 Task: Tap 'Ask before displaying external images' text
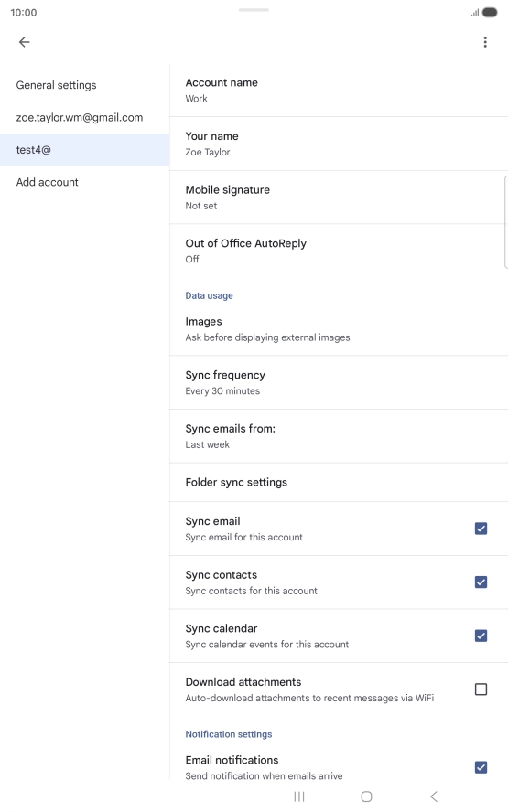coord(267,337)
